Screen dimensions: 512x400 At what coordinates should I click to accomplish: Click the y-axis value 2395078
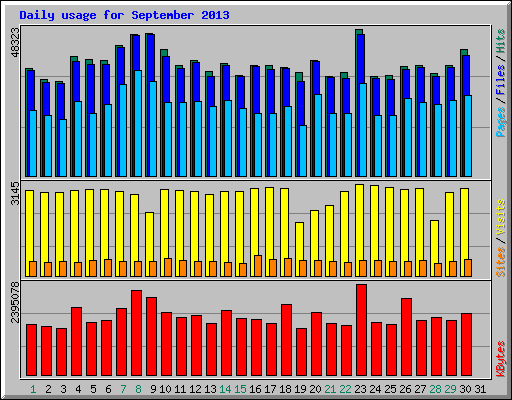point(15,303)
